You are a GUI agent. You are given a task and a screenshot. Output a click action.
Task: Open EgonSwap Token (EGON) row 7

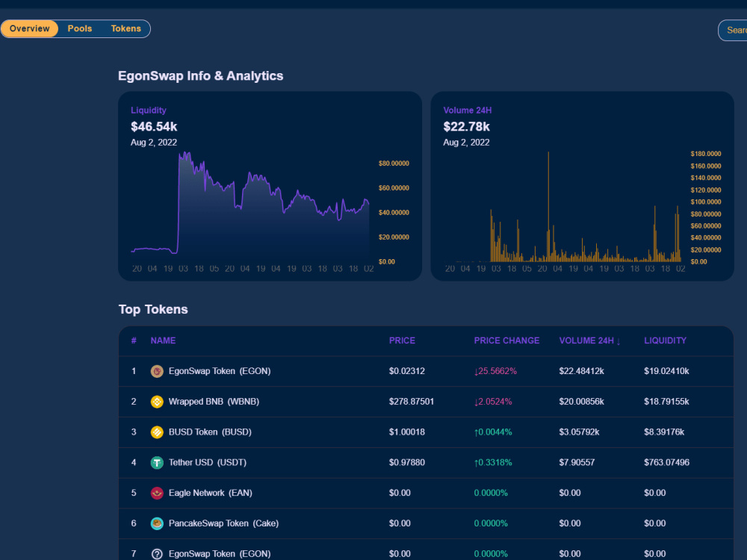tap(426, 550)
